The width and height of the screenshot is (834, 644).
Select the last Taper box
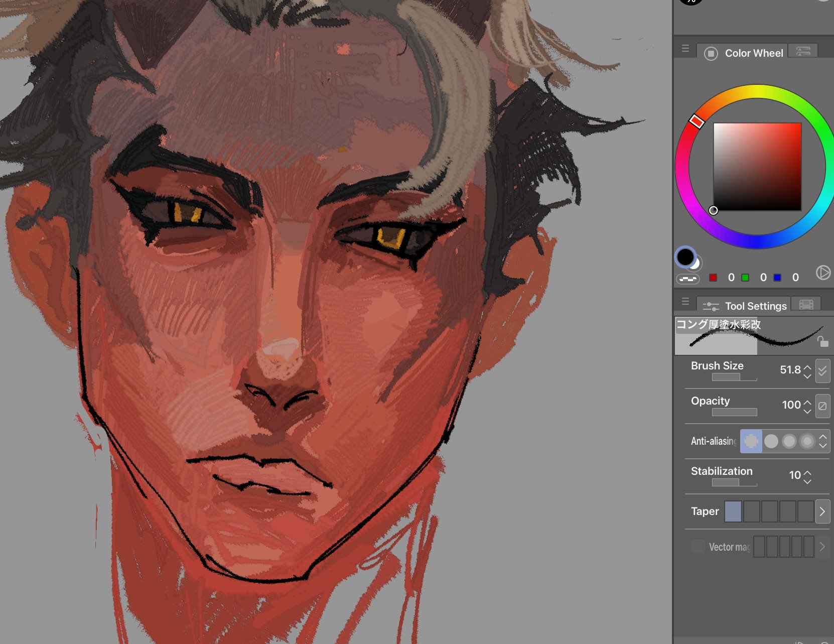coord(805,511)
